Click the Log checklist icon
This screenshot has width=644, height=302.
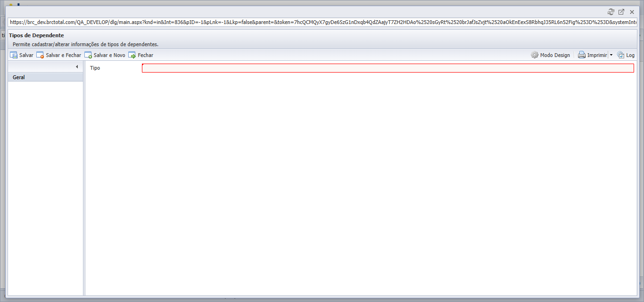coord(620,55)
